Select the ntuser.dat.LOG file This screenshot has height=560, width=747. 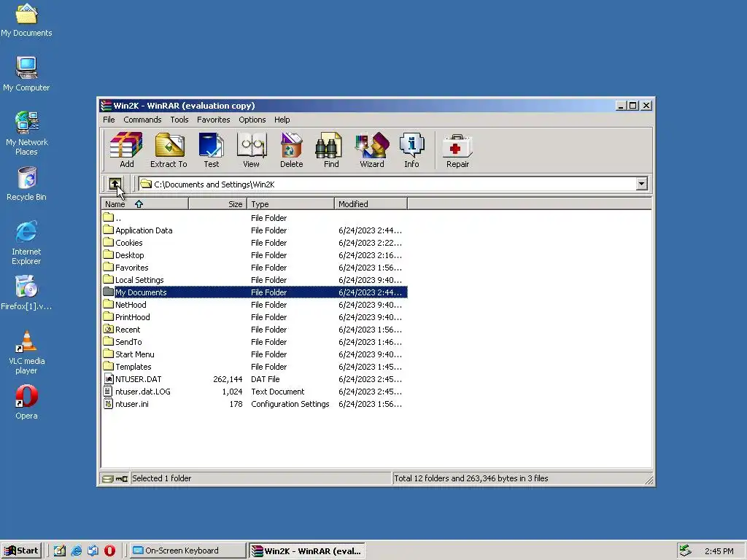pos(255,391)
